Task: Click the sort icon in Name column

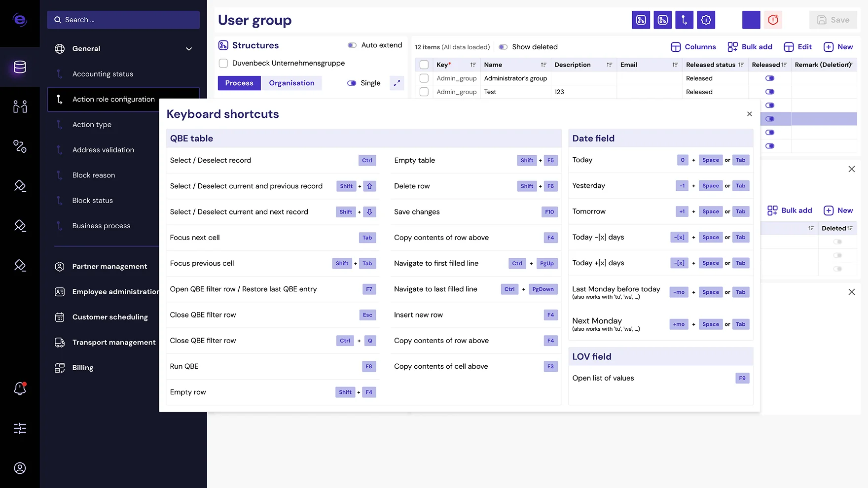Action: pyautogui.click(x=543, y=65)
